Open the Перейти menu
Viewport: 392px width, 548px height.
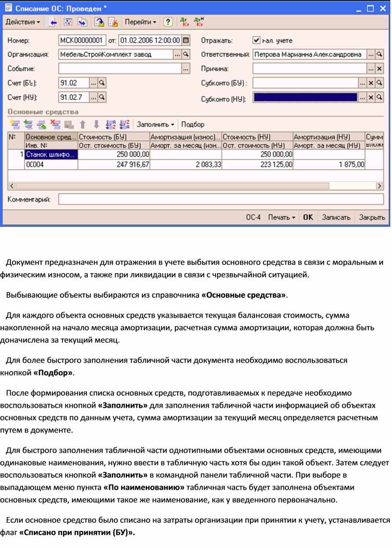click(140, 22)
